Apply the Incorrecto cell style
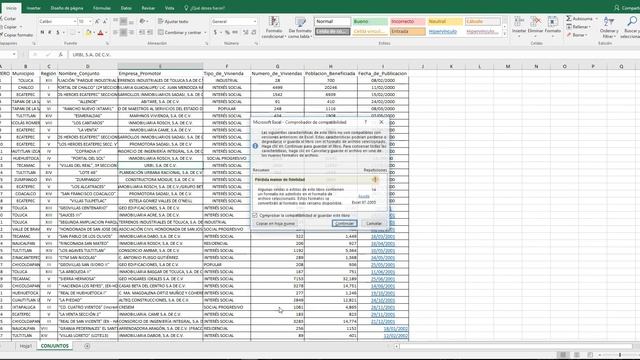 click(407, 22)
